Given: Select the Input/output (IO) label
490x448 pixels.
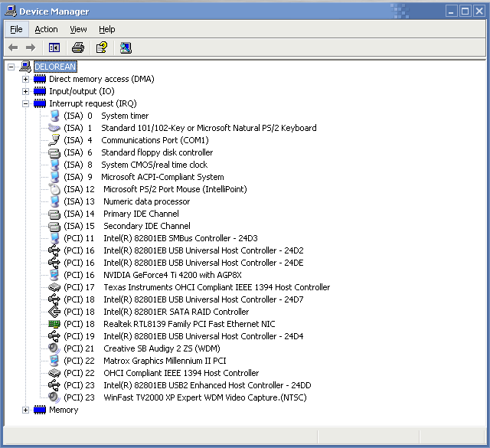Looking at the screenshot, I should pos(82,91).
